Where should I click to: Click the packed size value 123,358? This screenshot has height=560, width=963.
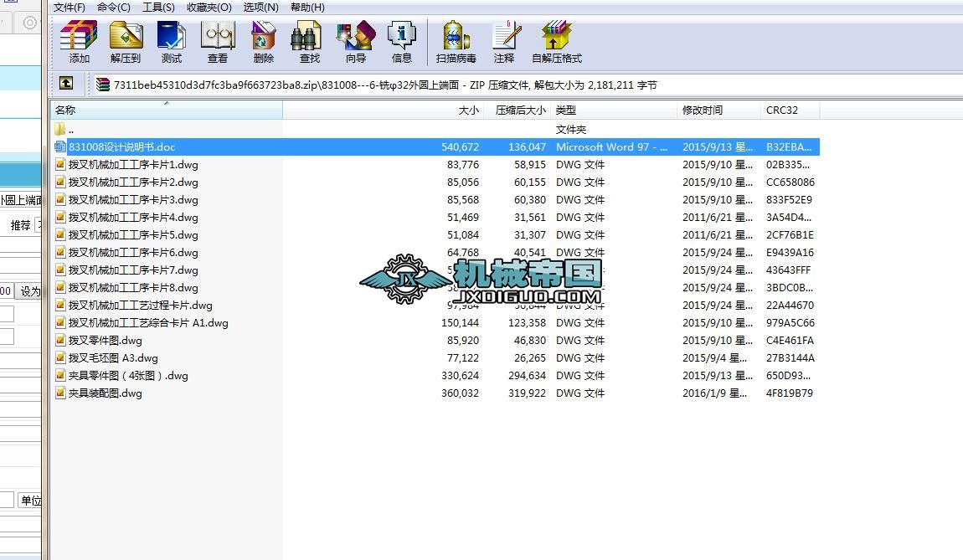pyautogui.click(x=527, y=323)
